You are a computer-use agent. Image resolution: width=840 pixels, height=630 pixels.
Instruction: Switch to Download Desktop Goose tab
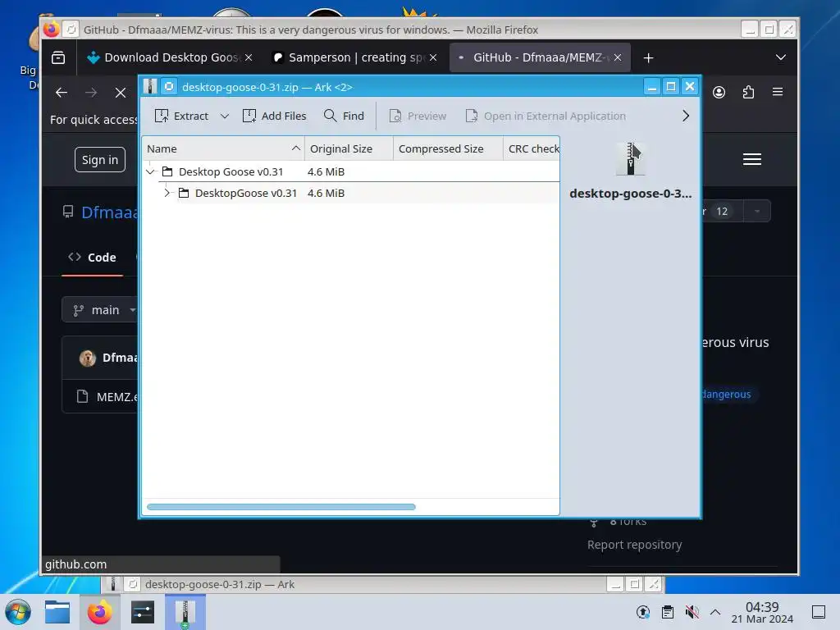(163, 57)
